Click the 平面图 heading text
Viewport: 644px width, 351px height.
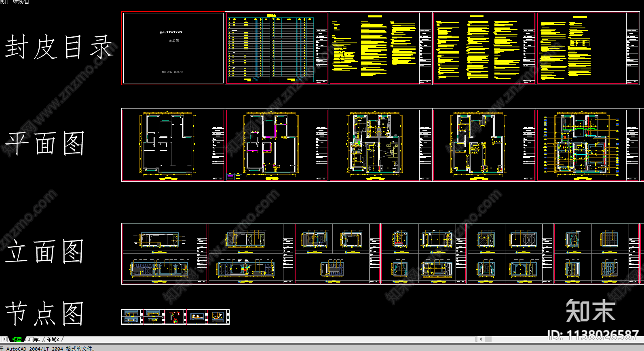point(44,143)
